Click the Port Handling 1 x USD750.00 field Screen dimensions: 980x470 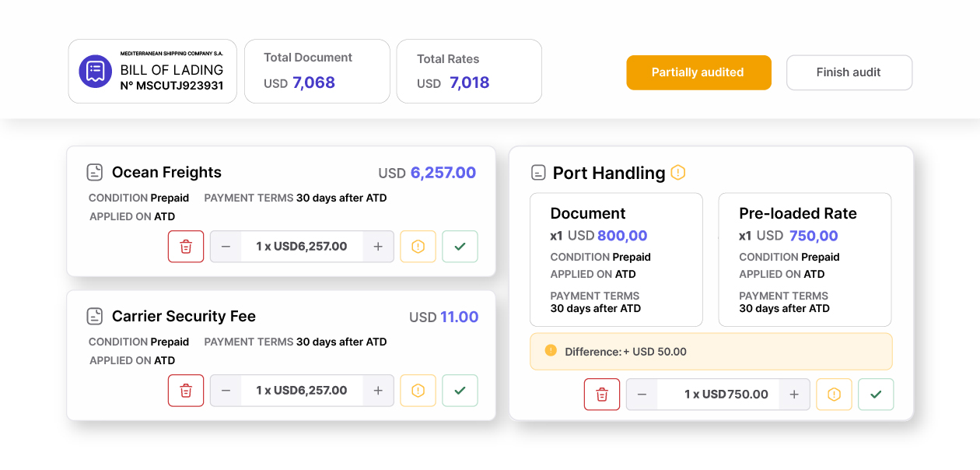pos(718,395)
